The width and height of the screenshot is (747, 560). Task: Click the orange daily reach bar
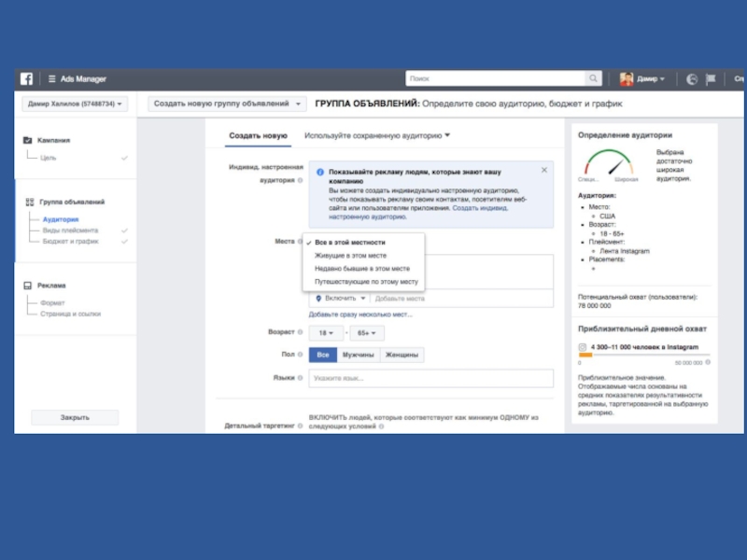[585, 356]
